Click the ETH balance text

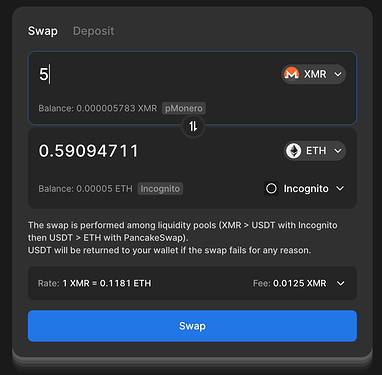tap(85, 189)
